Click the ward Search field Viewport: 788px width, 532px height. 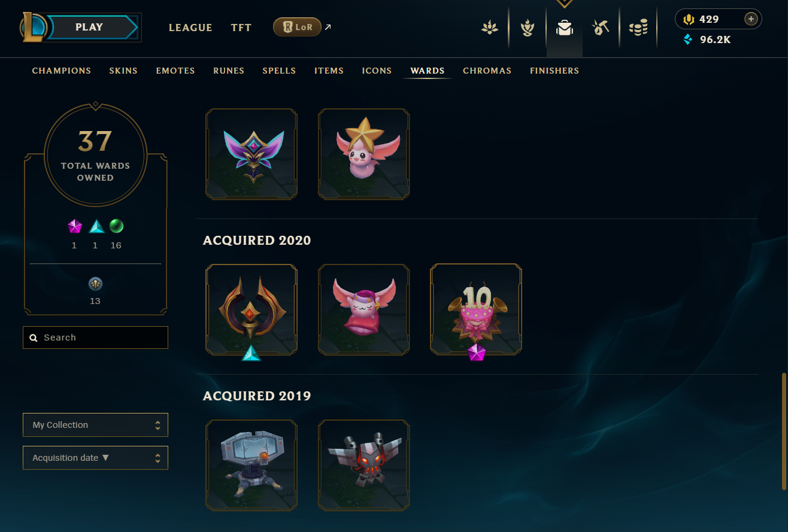[x=95, y=338]
